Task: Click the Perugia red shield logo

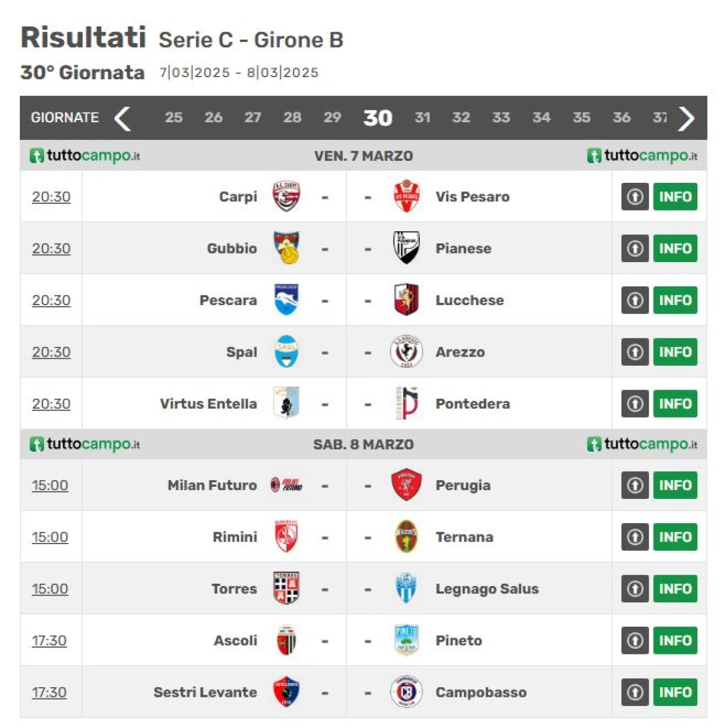Action: coord(406,485)
